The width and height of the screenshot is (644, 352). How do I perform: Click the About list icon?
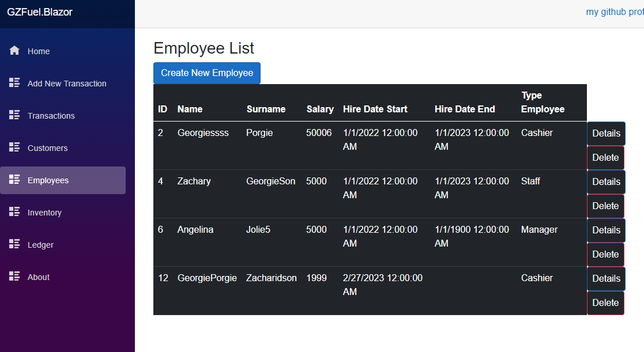coord(14,276)
